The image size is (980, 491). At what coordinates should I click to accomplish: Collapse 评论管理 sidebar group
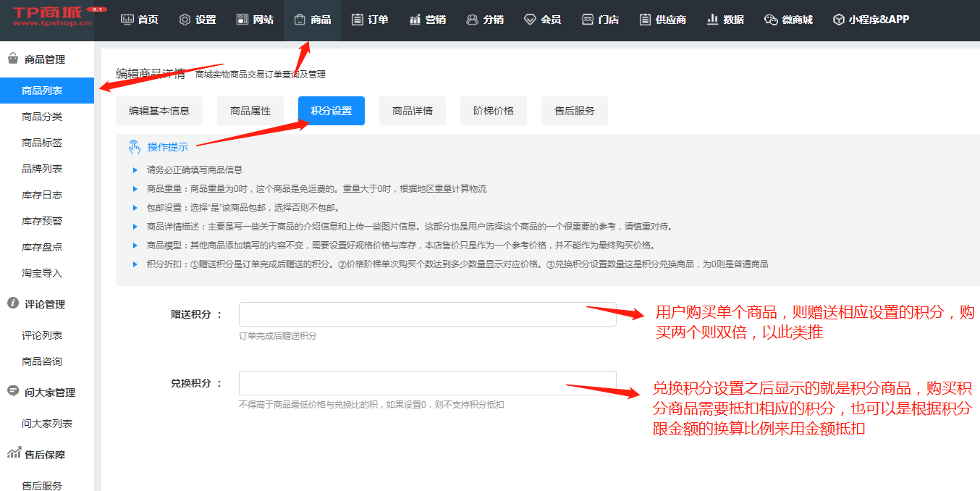45,304
